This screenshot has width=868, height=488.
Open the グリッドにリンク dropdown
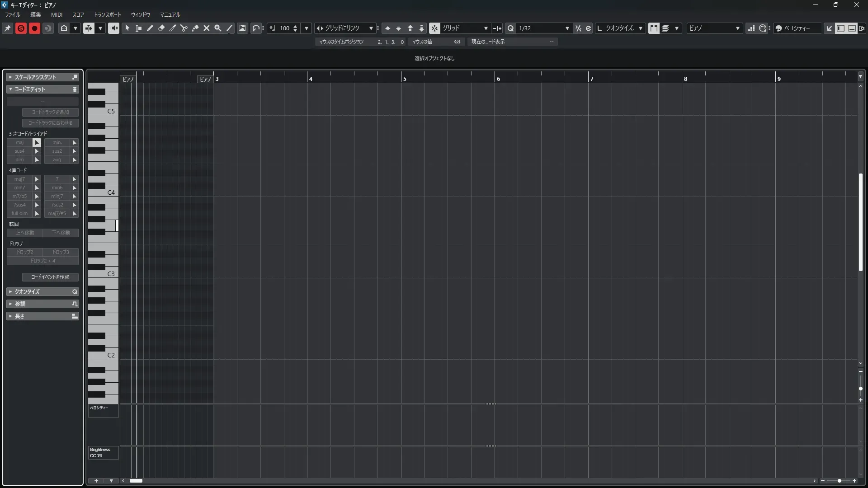click(371, 28)
